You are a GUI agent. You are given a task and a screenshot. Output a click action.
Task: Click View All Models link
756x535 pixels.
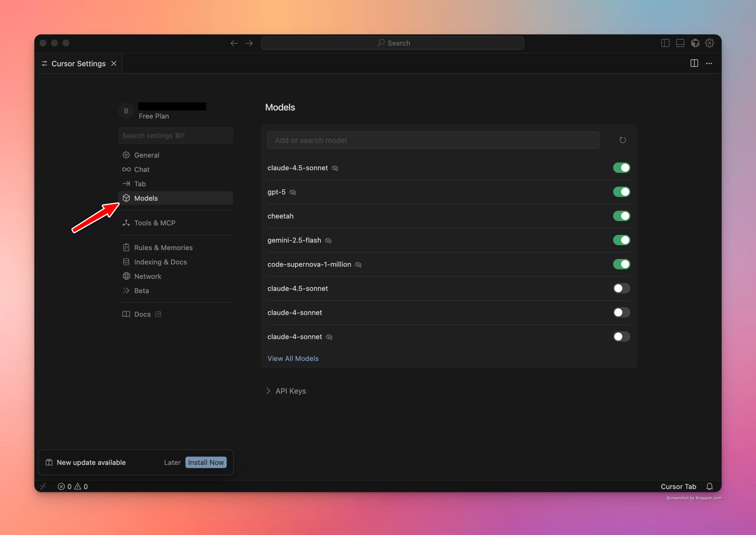point(293,358)
